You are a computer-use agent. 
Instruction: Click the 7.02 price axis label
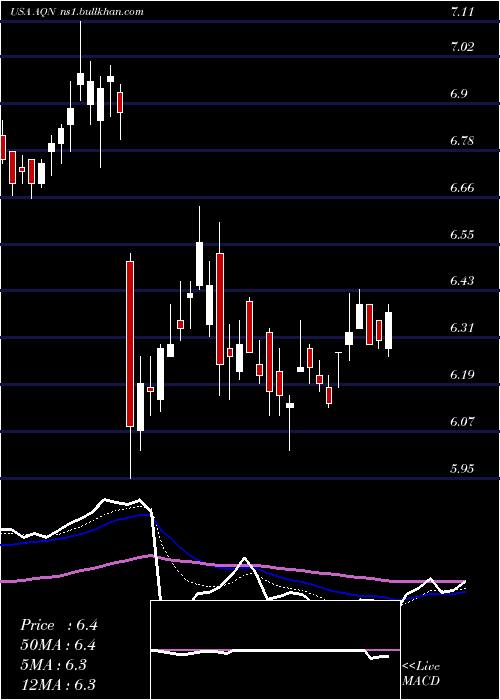click(x=462, y=47)
